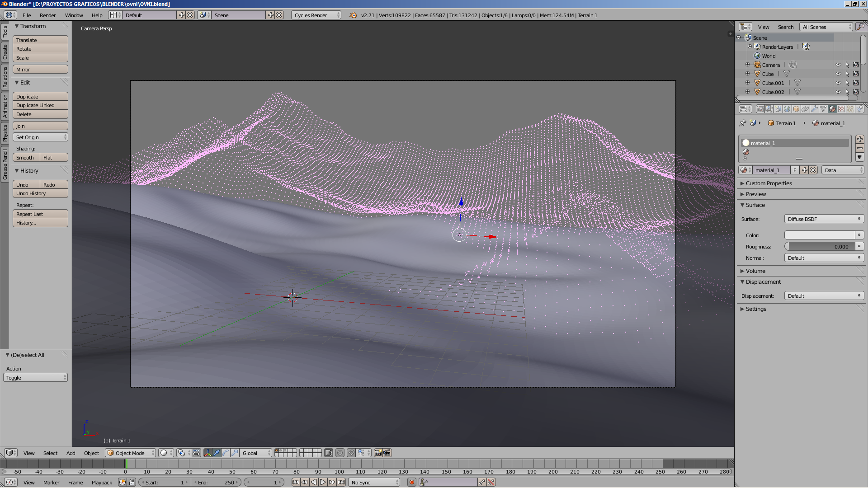Open the World properties tab
This screenshot has width=868, height=488.
click(787, 109)
